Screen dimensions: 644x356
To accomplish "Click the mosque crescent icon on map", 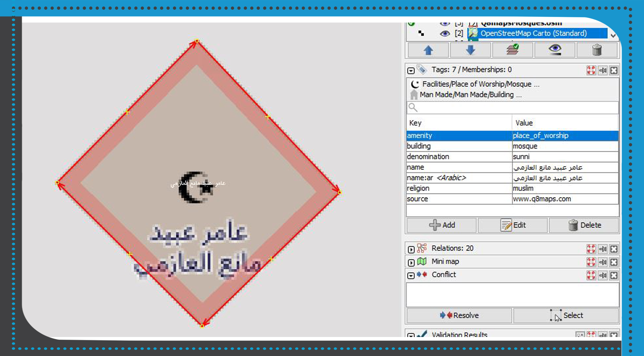I will point(195,187).
